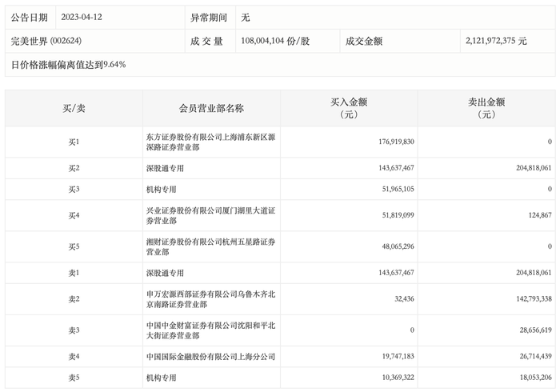
Task: Open 兴业证券厦门湖里大道证券营业部 entry
Action: pyautogui.click(x=210, y=215)
